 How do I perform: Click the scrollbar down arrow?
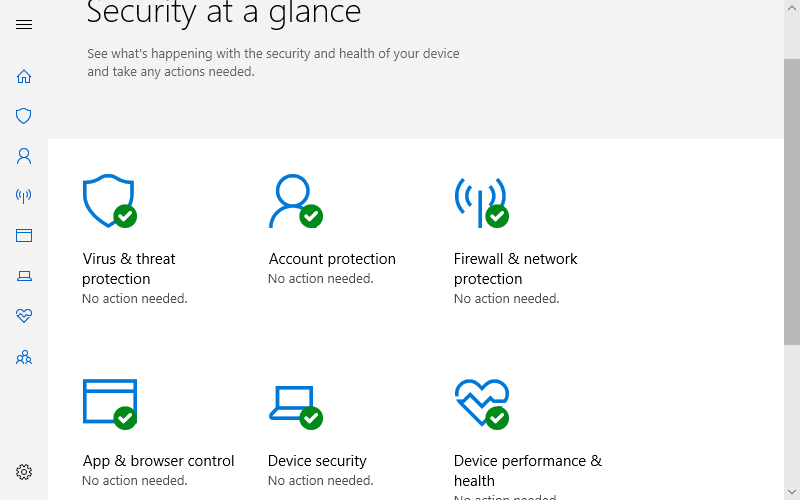coord(792,492)
